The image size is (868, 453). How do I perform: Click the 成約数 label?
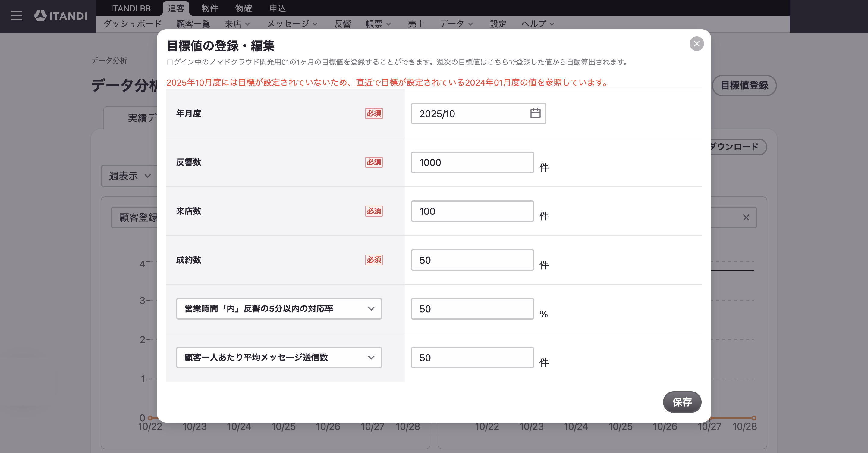coord(188,260)
